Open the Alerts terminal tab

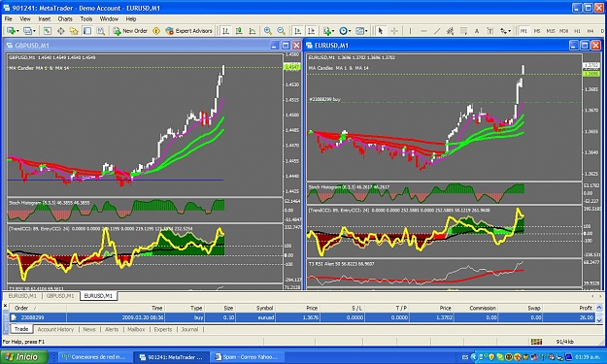click(112, 330)
